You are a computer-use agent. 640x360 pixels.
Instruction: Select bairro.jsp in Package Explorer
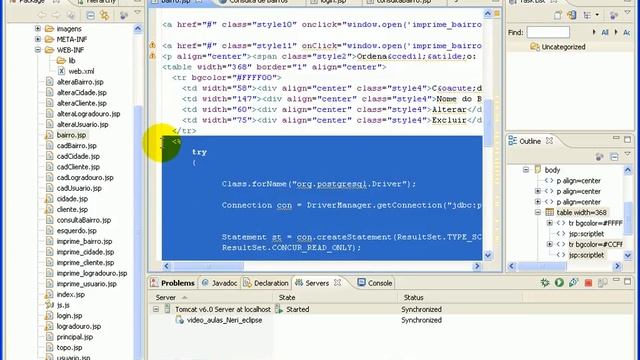click(71, 135)
